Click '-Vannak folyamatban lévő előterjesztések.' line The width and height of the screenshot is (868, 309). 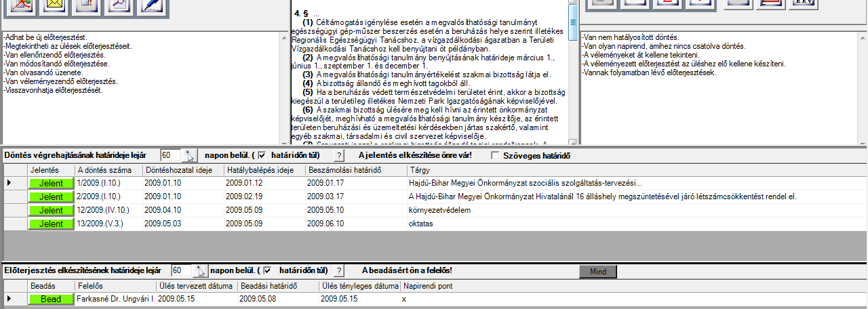coord(649,72)
